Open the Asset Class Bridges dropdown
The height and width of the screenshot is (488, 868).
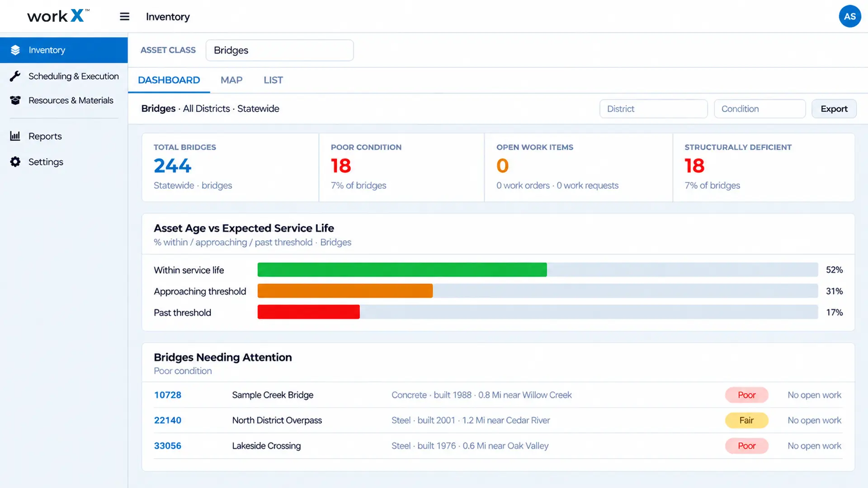coord(279,50)
